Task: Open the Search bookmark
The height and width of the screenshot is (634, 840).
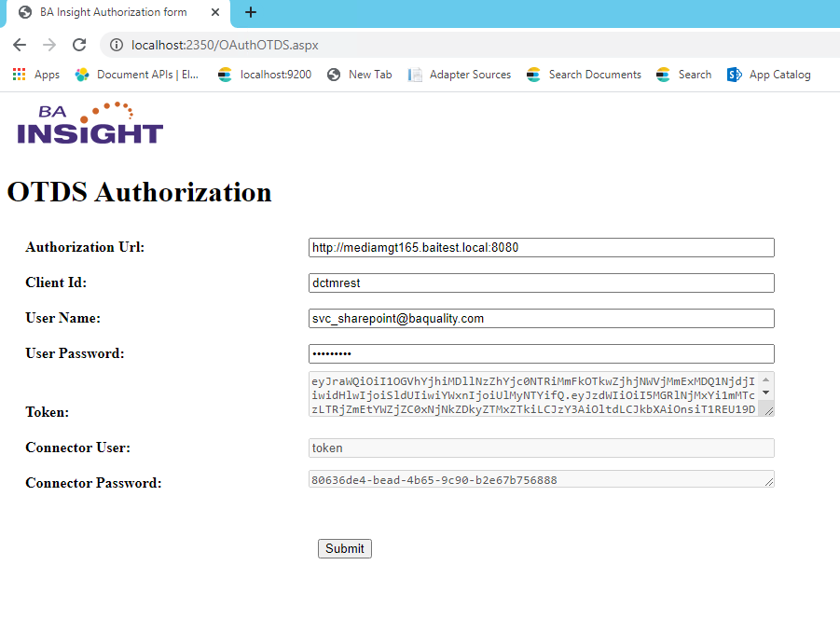Action: click(x=684, y=75)
